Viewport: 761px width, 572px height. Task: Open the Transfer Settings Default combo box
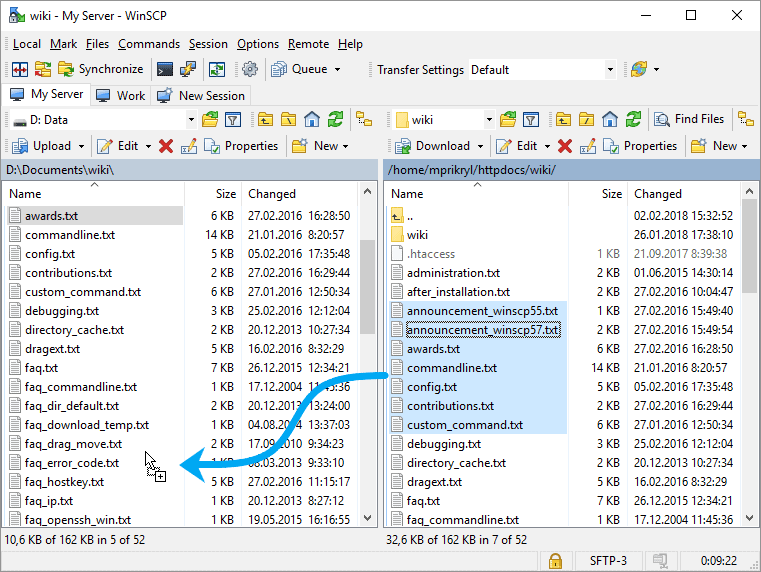pyautogui.click(x=543, y=70)
